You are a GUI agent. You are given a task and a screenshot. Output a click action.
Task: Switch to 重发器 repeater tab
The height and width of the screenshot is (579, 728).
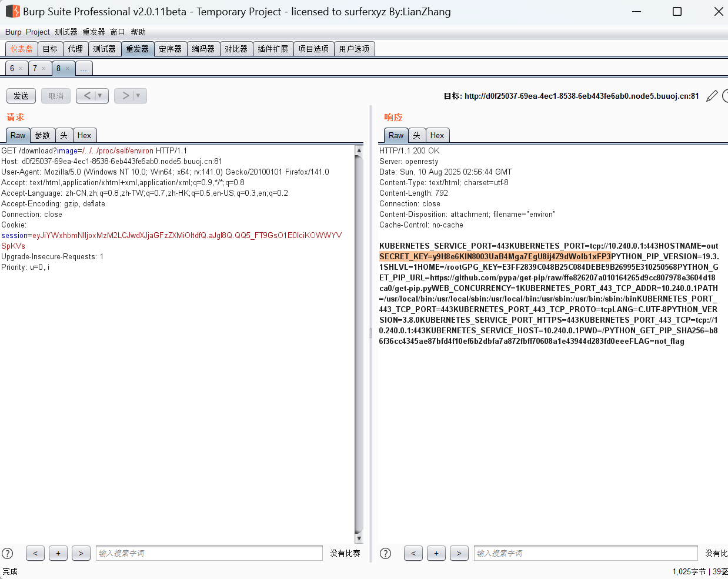click(138, 49)
